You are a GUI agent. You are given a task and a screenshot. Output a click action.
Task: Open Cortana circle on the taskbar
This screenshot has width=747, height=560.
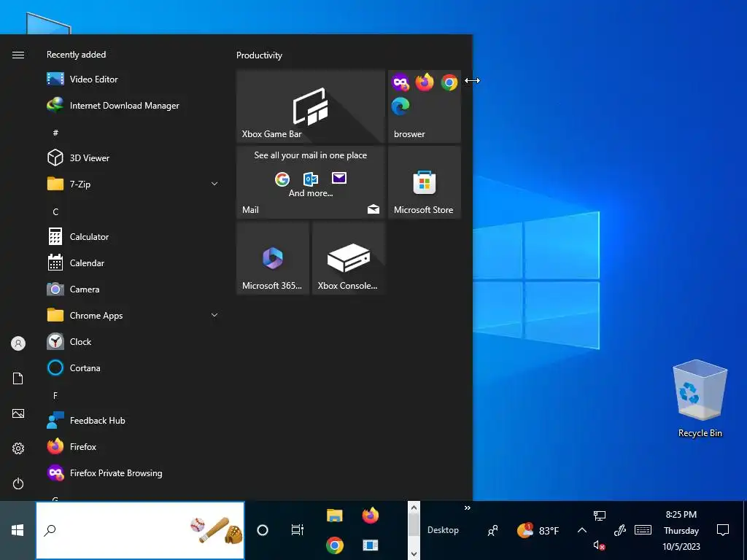263,530
